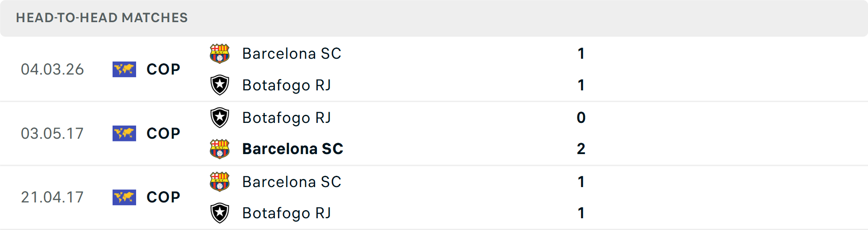Click the world map flag beside 21.04.17
This screenshot has width=868, height=230.
124,197
